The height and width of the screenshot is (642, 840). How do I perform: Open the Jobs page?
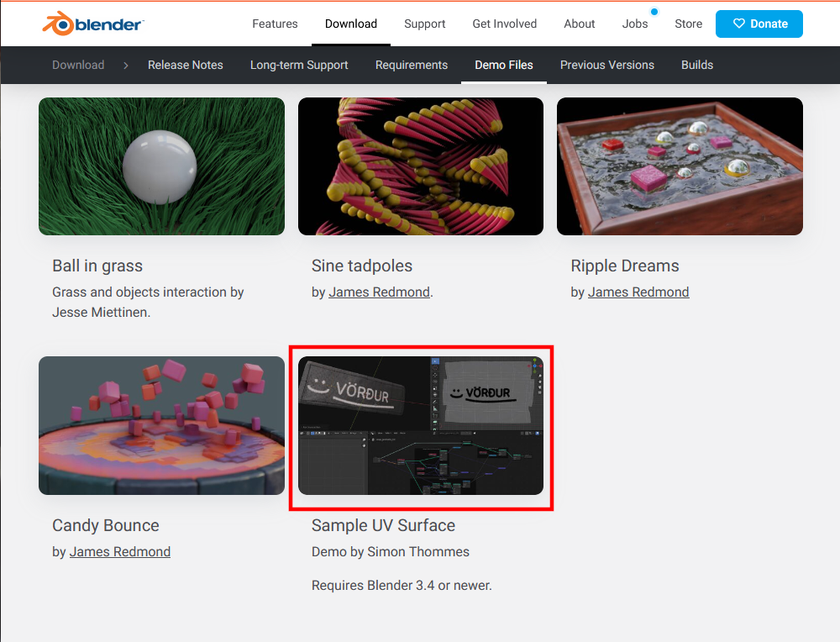point(635,24)
